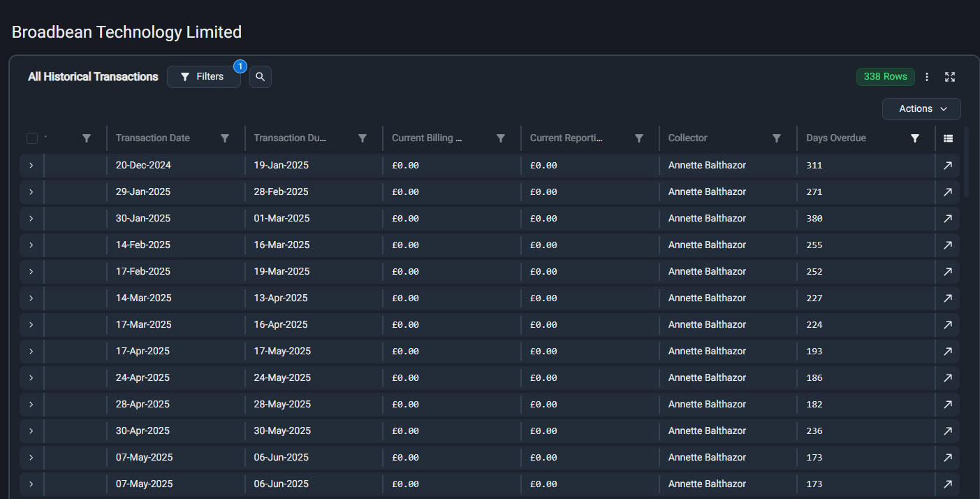The width and height of the screenshot is (980, 499).
Task: Open the transaction dated 14-Feb-2025 via arrow
Action: coord(948,245)
